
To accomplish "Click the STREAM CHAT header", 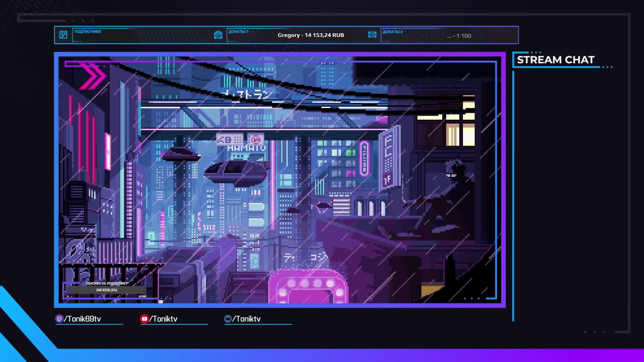I will click(555, 60).
